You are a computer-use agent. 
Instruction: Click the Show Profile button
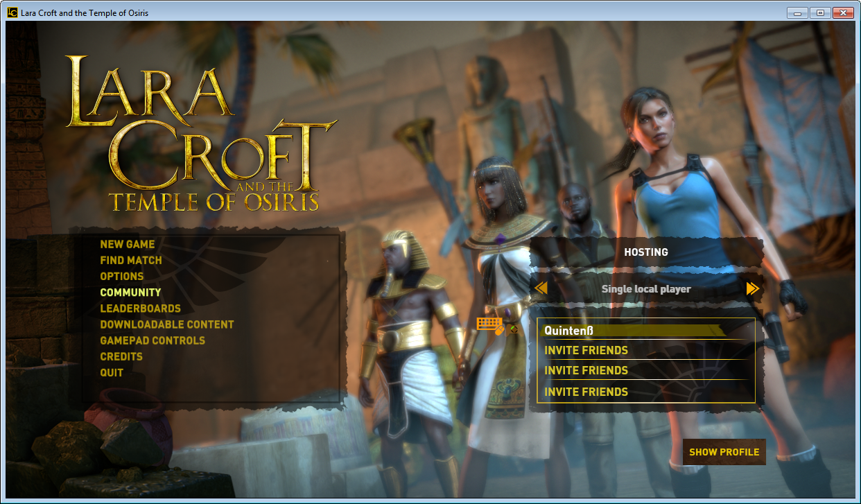tap(724, 452)
